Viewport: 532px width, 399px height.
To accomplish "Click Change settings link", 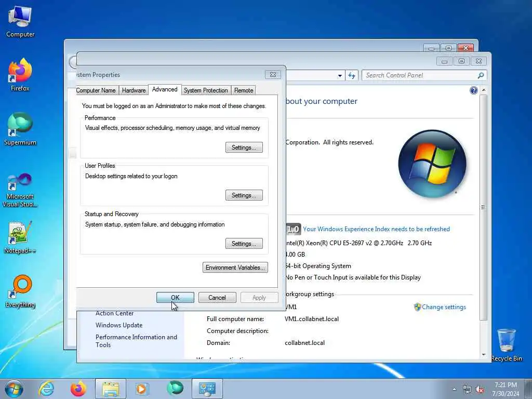I will pos(444,307).
